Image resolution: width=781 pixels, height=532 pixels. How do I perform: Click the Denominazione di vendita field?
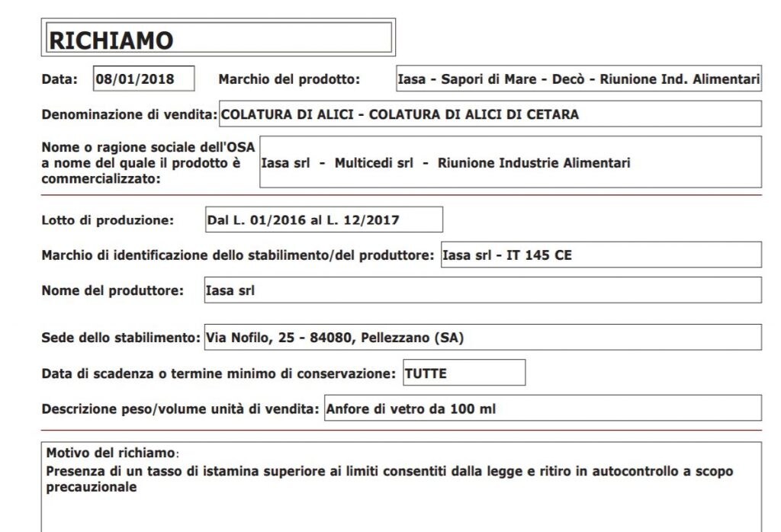coord(490,114)
